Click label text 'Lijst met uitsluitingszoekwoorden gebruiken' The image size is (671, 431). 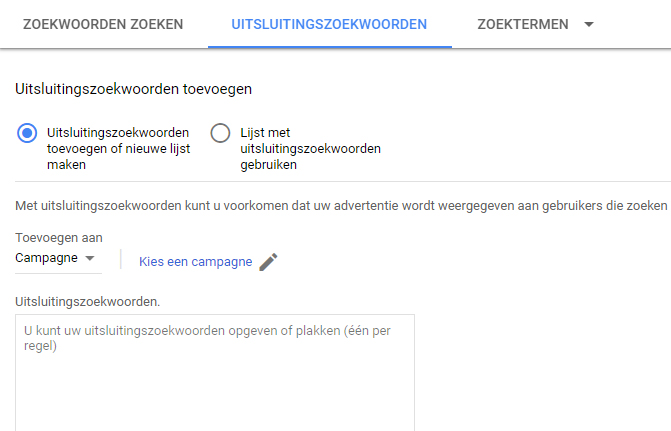coord(310,149)
